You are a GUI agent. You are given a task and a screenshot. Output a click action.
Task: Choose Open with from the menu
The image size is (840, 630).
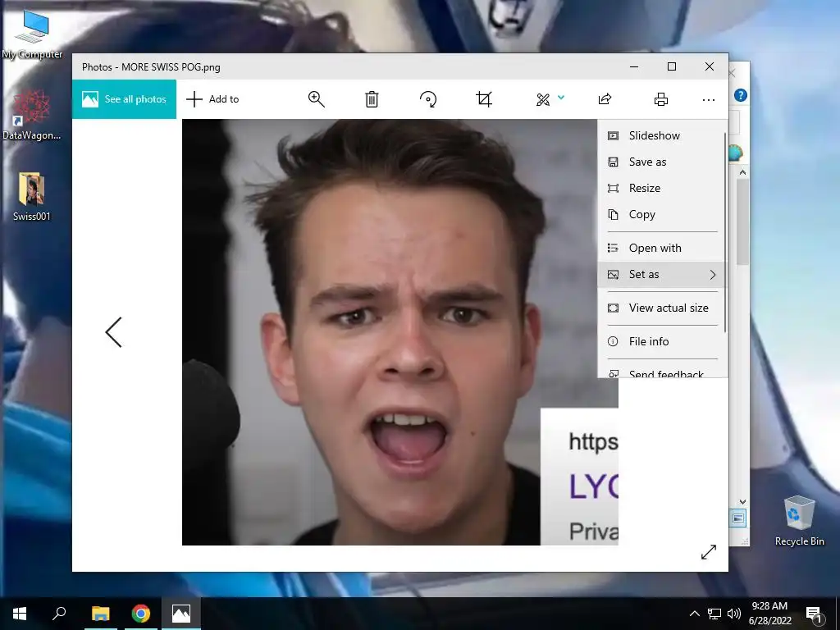(661, 248)
